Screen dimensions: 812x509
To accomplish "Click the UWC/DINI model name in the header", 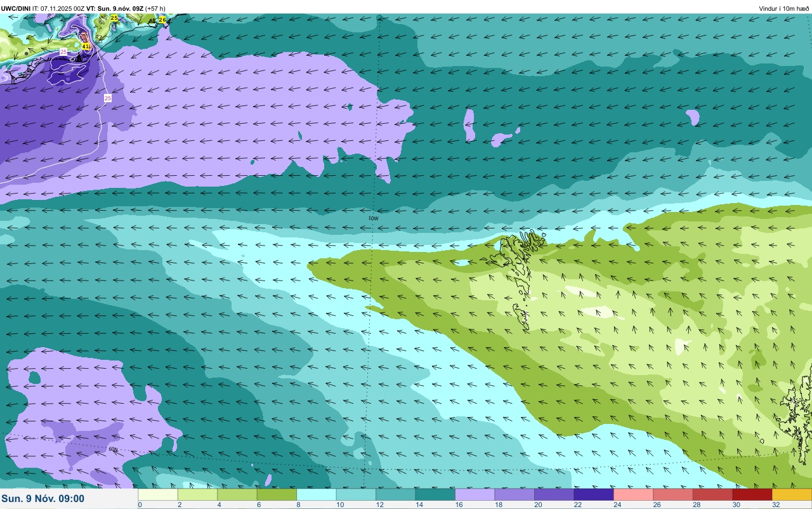I will click(x=16, y=8).
